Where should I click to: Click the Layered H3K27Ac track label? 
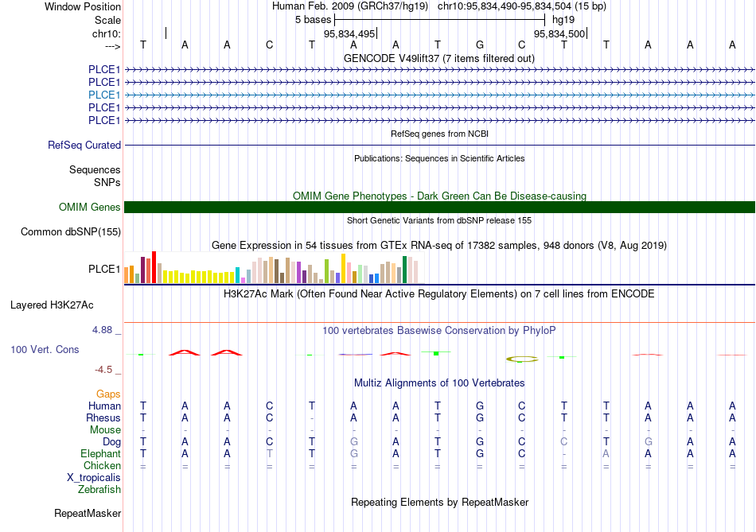click(x=52, y=305)
